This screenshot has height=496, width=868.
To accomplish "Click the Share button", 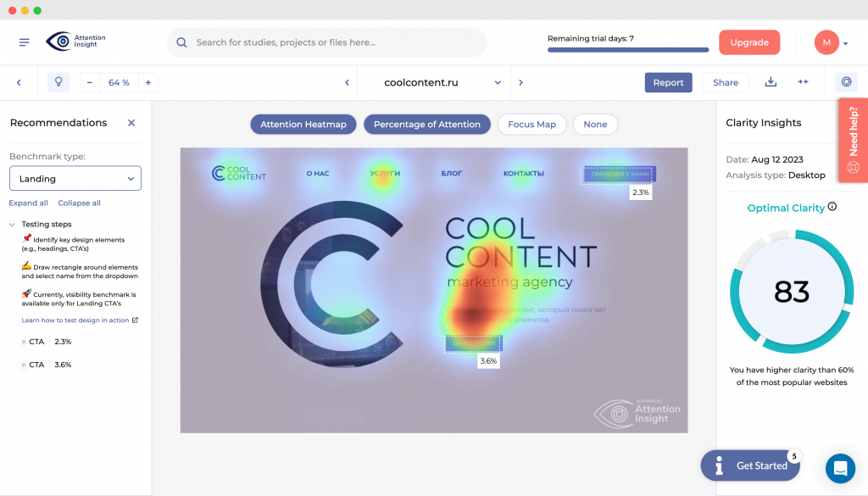I will tap(726, 82).
